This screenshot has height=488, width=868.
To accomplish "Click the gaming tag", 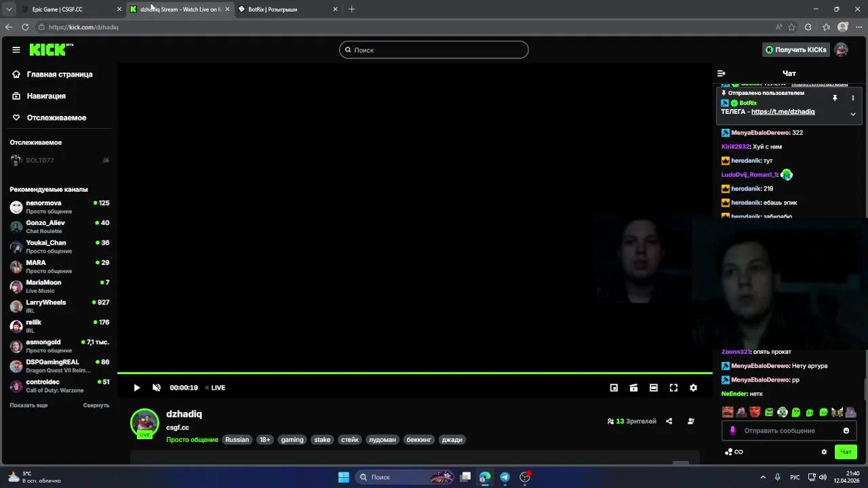I will pyautogui.click(x=292, y=440).
